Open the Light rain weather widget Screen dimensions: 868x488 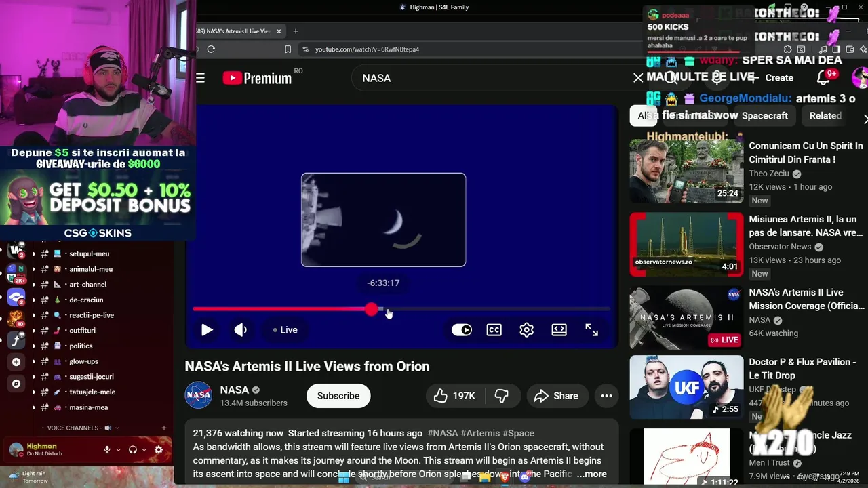click(27, 477)
